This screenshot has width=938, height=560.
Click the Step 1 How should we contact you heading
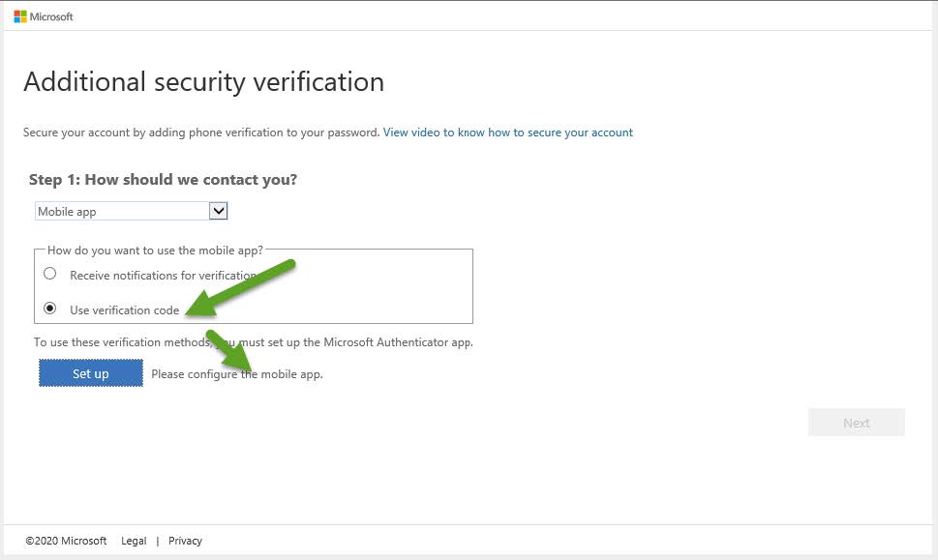coord(163,179)
